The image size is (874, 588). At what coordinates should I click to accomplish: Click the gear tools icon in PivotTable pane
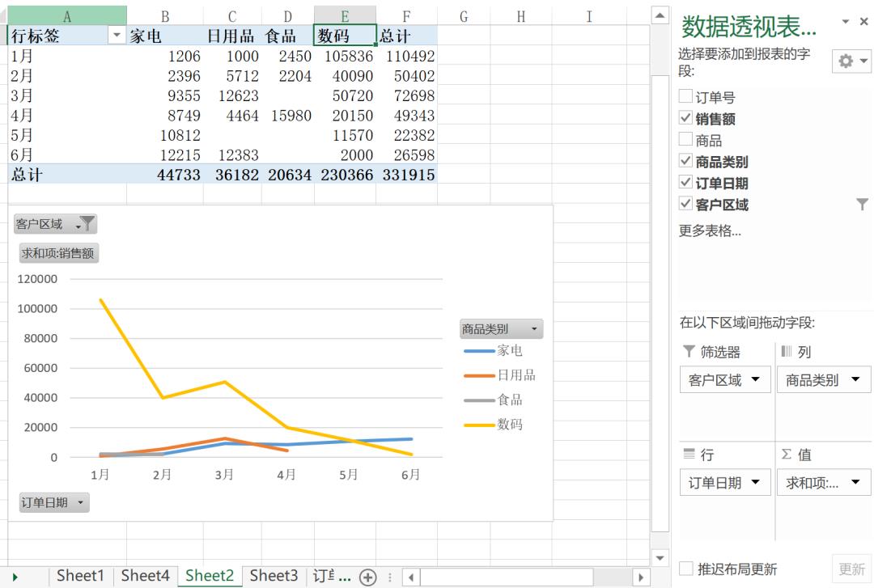coord(853,61)
